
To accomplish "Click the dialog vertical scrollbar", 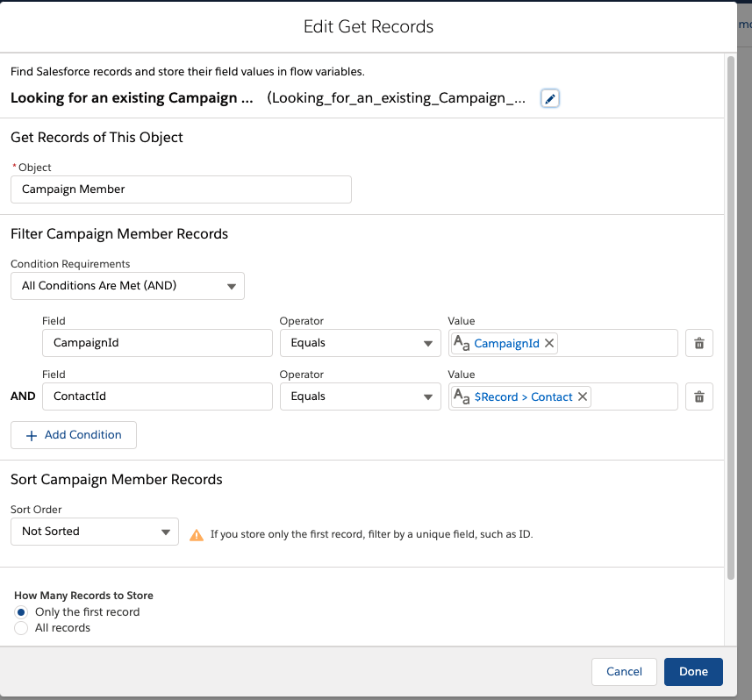I will click(x=730, y=318).
